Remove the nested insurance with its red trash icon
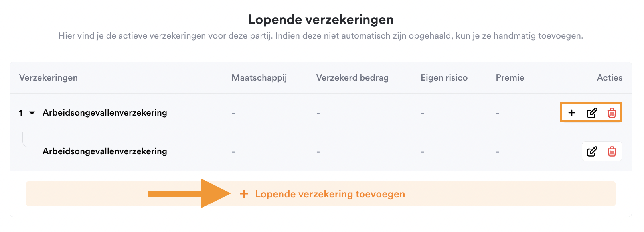 tap(612, 151)
